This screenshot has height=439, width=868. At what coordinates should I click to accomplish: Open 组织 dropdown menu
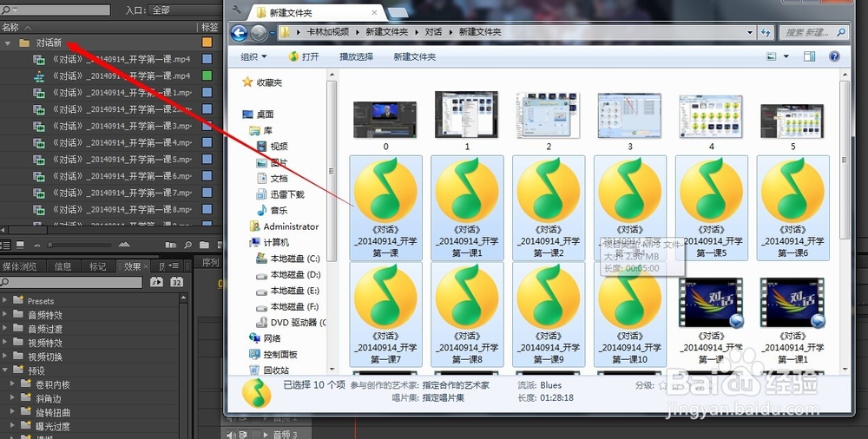point(253,56)
